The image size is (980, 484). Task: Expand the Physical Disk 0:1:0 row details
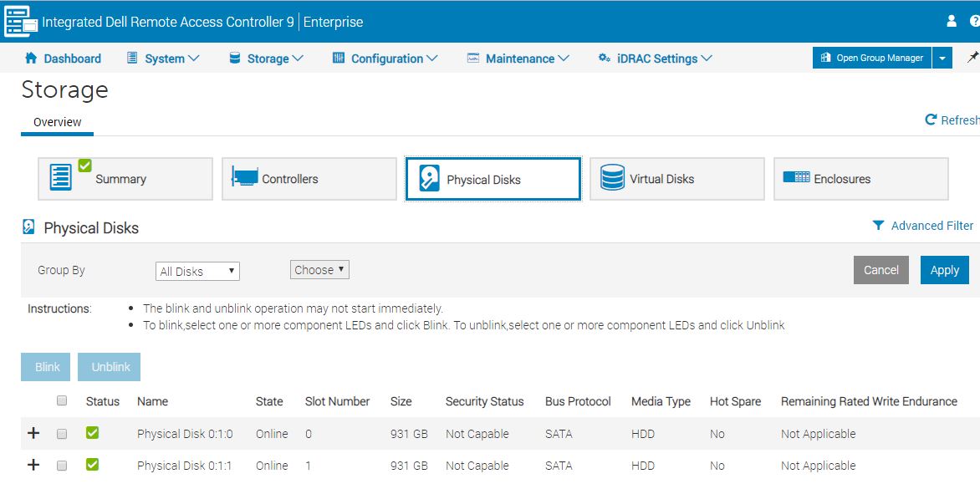coord(33,433)
